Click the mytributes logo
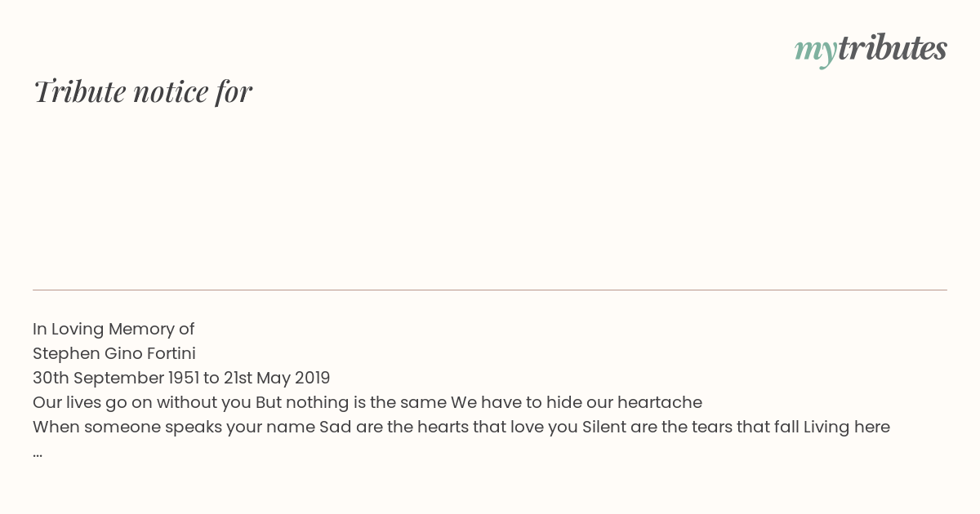This screenshot has width=980, height=514. pos(871,49)
